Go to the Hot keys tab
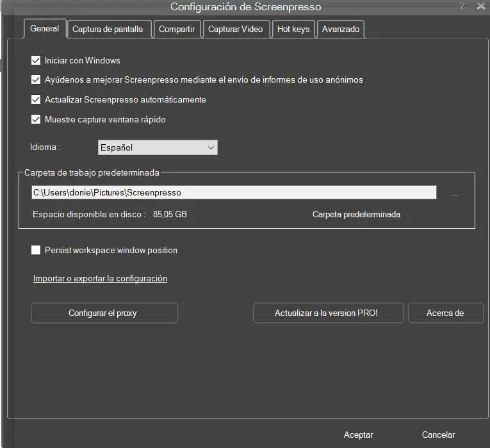Screen dimensions: 490x448 (293, 29)
